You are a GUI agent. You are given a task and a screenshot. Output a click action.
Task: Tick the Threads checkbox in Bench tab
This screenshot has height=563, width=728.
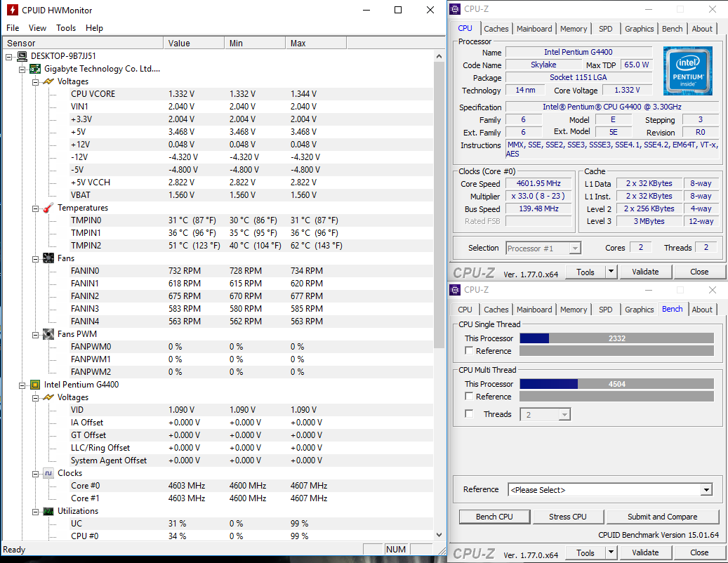pyautogui.click(x=469, y=413)
